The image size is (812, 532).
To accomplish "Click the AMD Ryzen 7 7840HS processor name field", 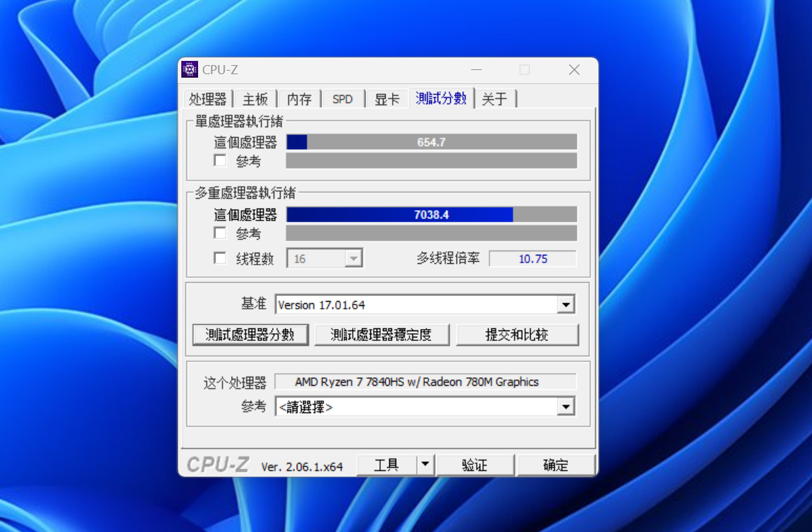I will (x=425, y=381).
